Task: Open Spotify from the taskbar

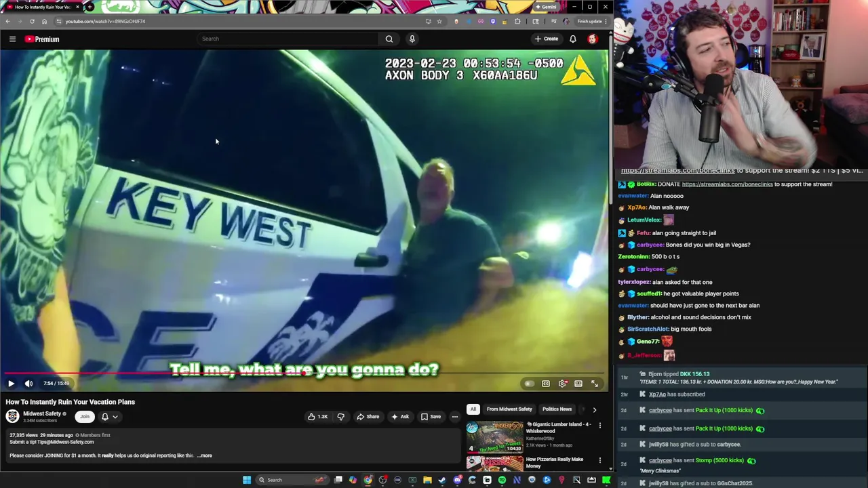Action: (502, 480)
